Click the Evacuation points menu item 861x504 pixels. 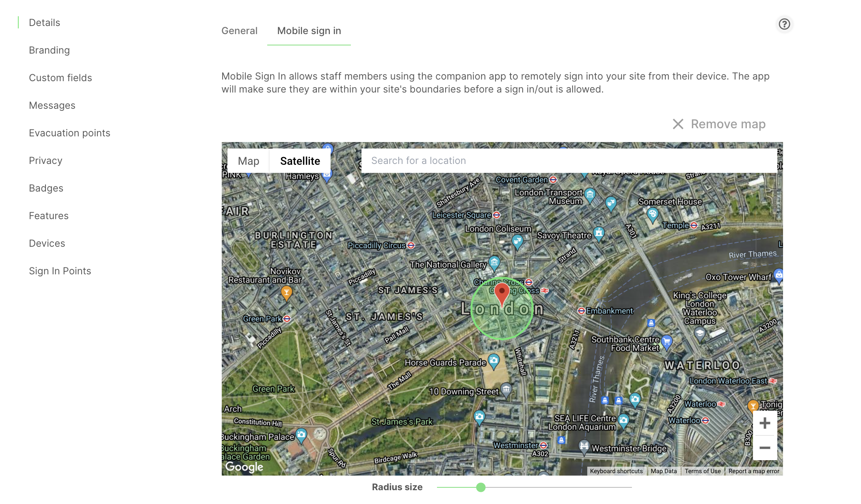69,133
